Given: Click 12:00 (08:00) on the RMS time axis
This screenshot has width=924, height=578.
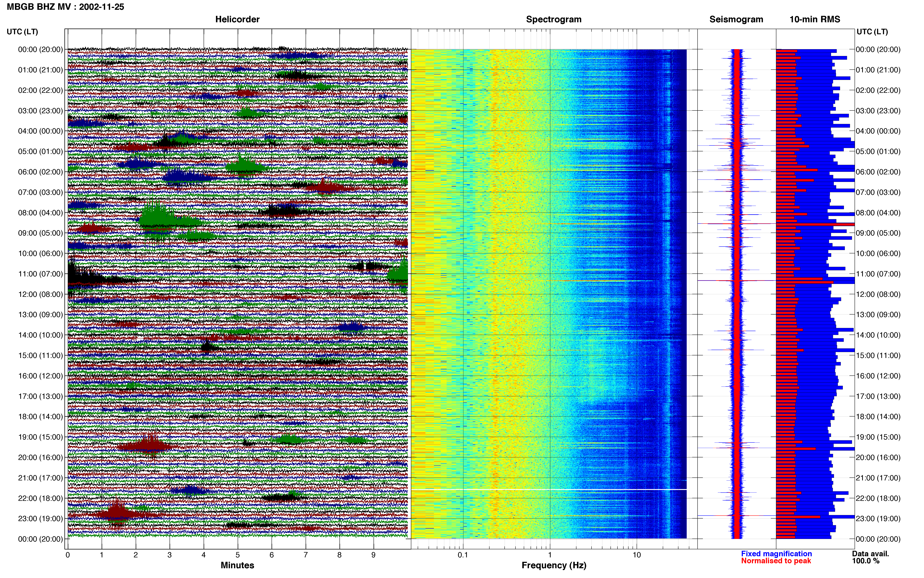Looking at the screenshot, I should pos(878,294).
